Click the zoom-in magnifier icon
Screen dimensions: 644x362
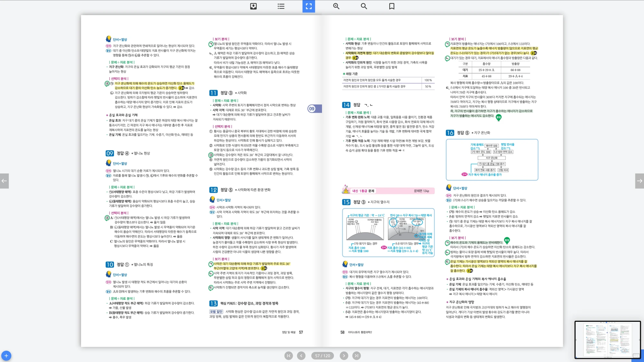click(x=336, y=6)
